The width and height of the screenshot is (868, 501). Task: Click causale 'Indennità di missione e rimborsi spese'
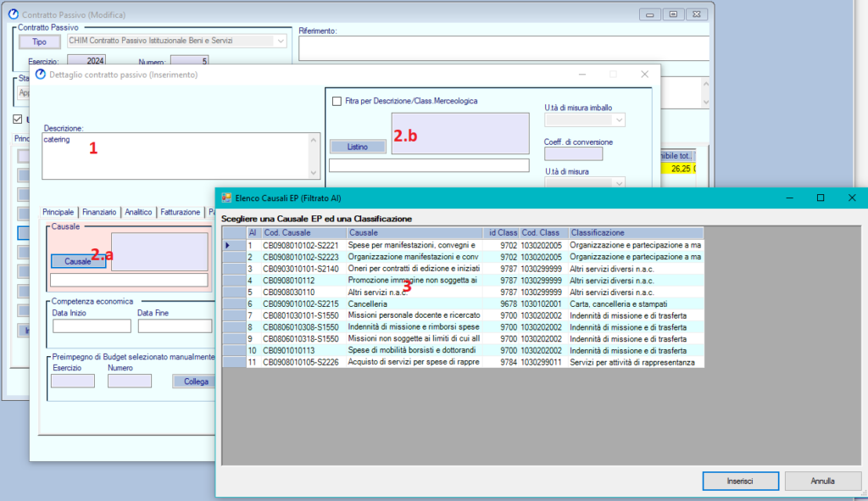(414, 327)
